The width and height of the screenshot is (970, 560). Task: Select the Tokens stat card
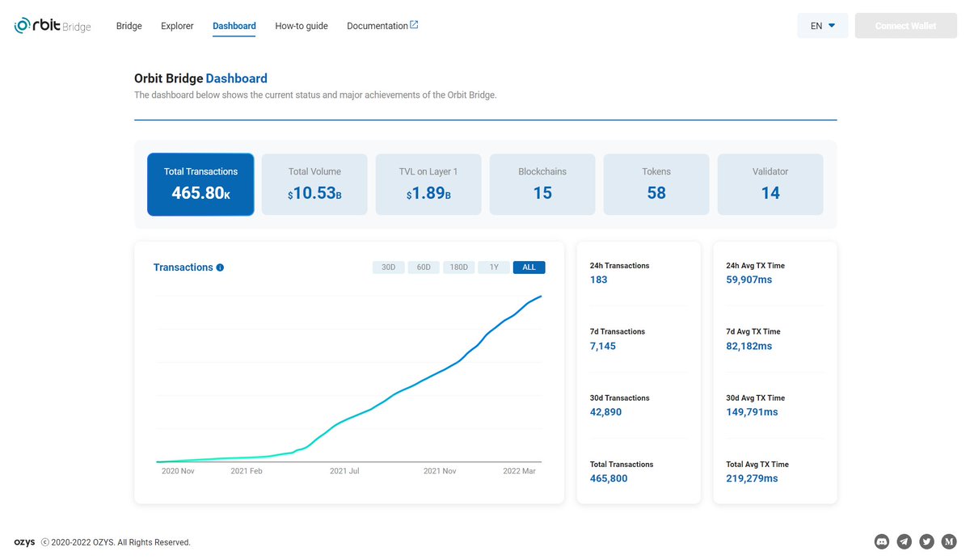[656, 184]
